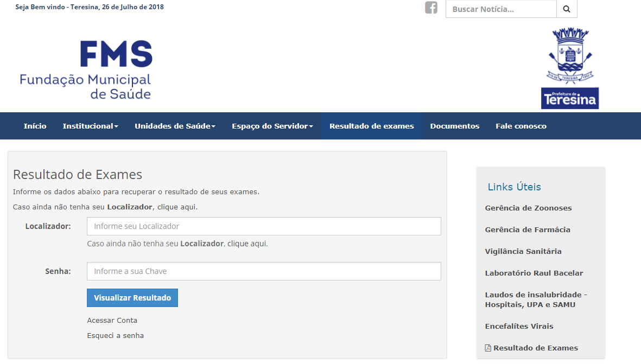Image resolution: width=641 pixels, height=364 pixels.
Task: Select the Fale conosco menu item
Action: point(521,125)
